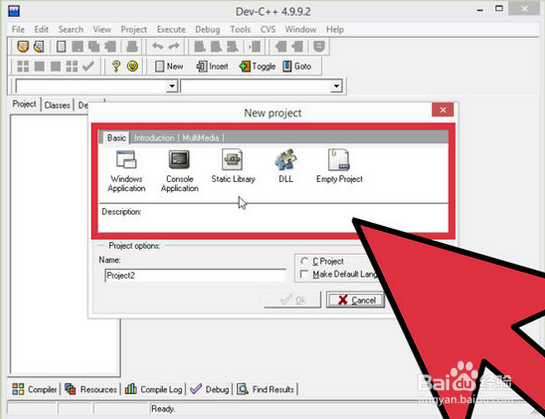This screenshot has width=545, height=419.
Task: Open the Resources tab at bottom
Action: click(x=91, y=389)
